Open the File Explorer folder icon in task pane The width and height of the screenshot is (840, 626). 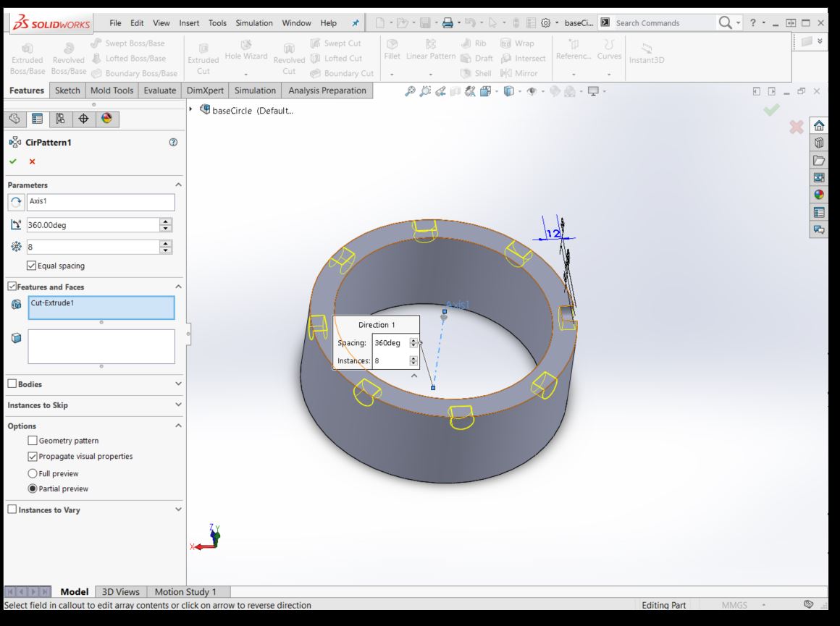coord(819,160)
